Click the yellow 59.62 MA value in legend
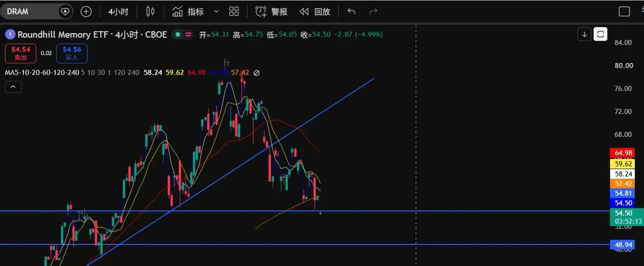This screenshot has width=644, height=266. coord(175,72)
